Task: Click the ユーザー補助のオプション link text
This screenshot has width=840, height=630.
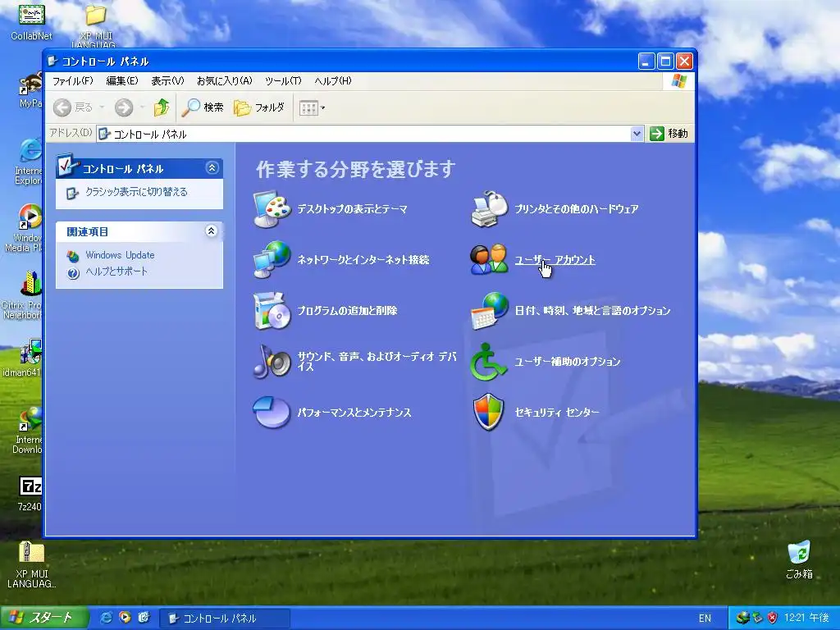Action: 568,362
